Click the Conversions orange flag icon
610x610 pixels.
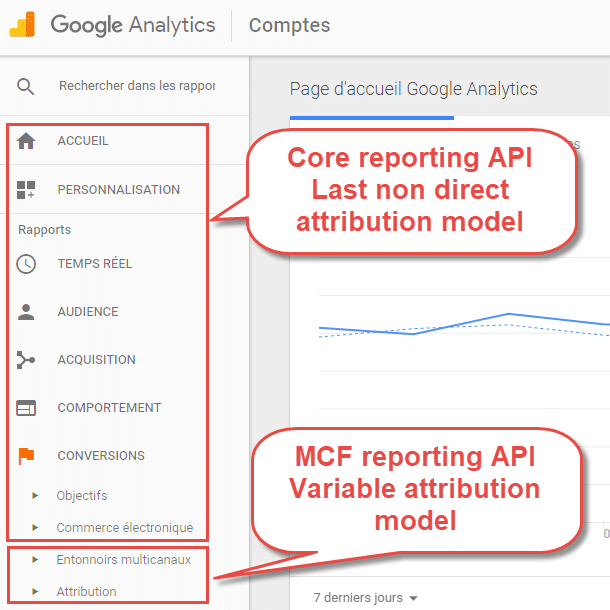pyautogui.click(x=26, y=456)
